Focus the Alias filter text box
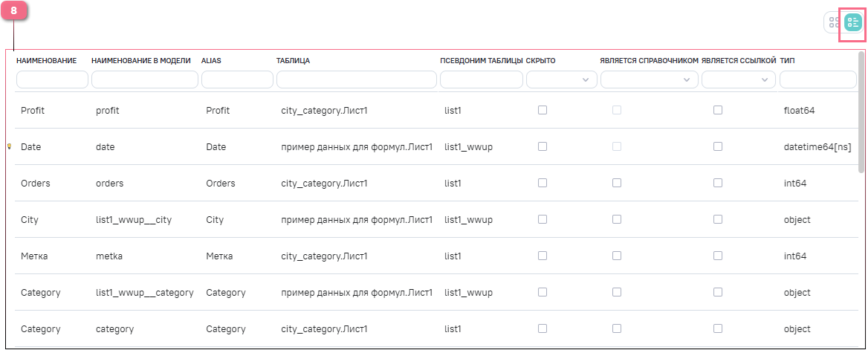The image size is (868, 350). tap(237, 80)
